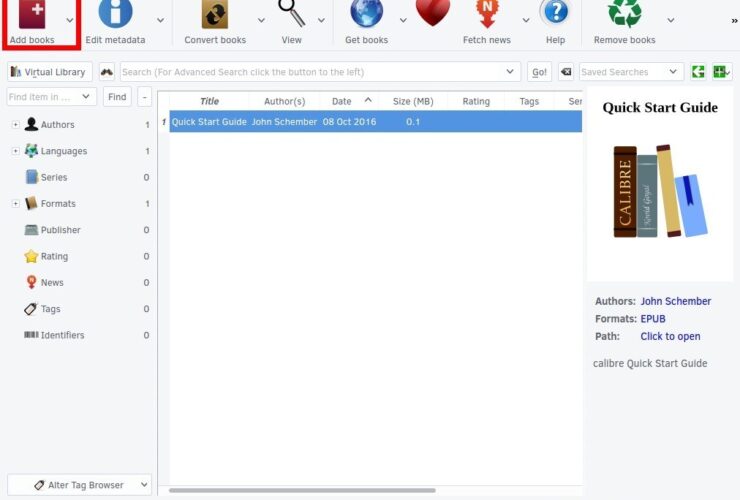The width and height of the screenshot is (740, 500).
Task: Click the Convert books icon
Action: pyautogui.click(x=215, y=14)
